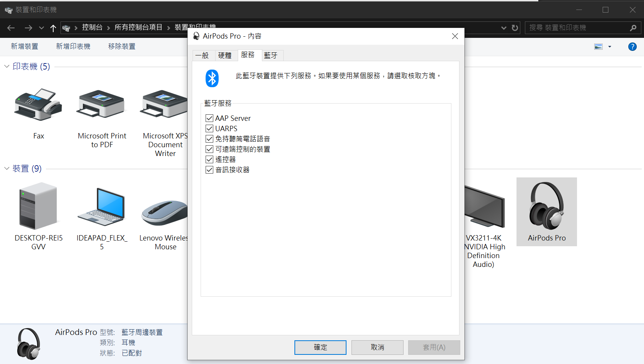
Task: Select the Fax printer icon
Action: pyautogui.click(x=38, y=104)
